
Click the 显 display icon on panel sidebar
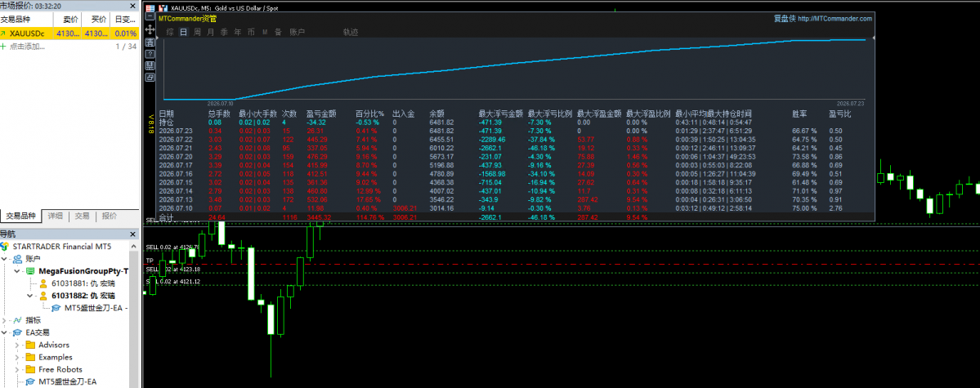(x=150, y=65)
